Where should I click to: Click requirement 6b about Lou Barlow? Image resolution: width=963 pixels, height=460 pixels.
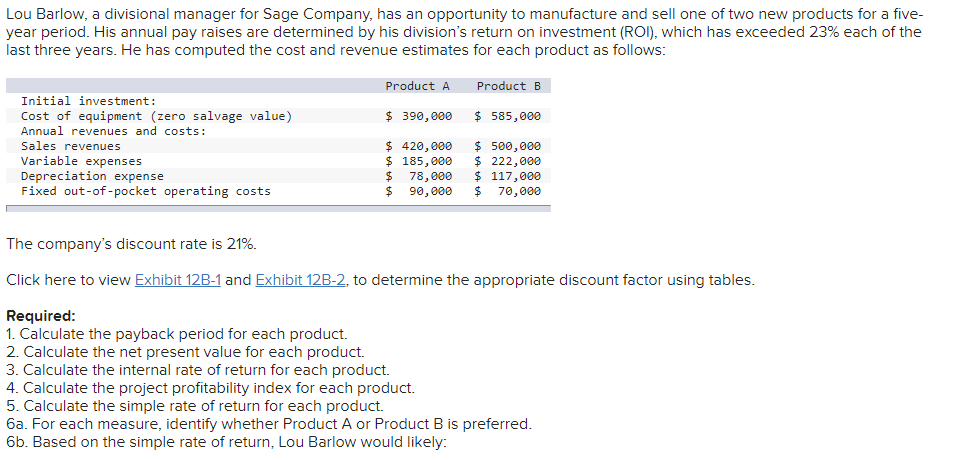point(227,442)
